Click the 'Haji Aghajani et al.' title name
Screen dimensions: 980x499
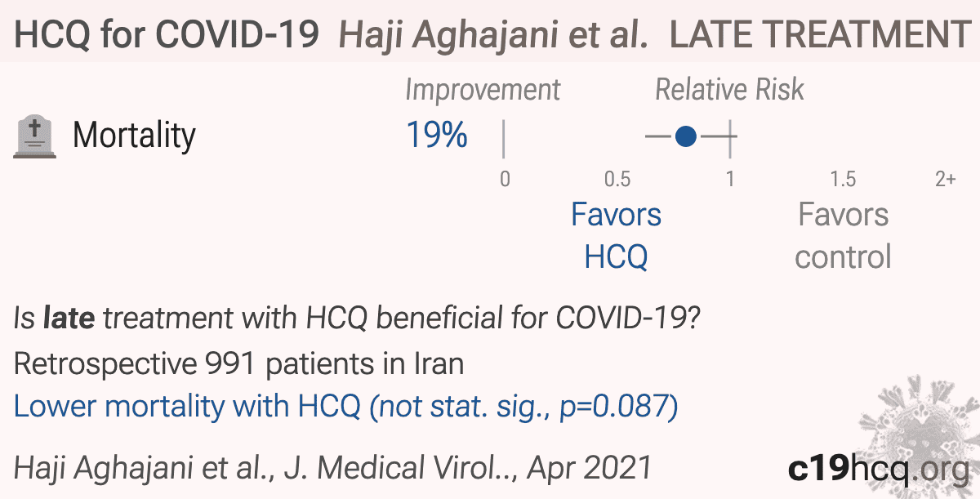click(x=494, y=34)
